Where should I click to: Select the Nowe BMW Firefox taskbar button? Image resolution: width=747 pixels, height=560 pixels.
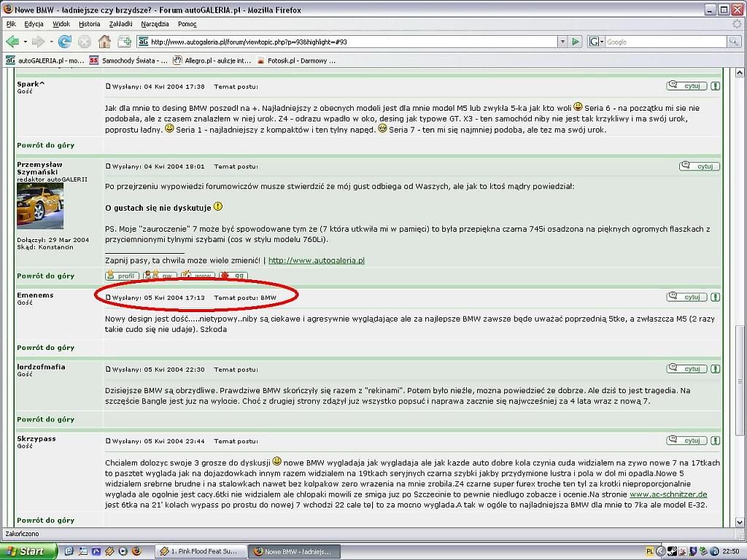296,551
